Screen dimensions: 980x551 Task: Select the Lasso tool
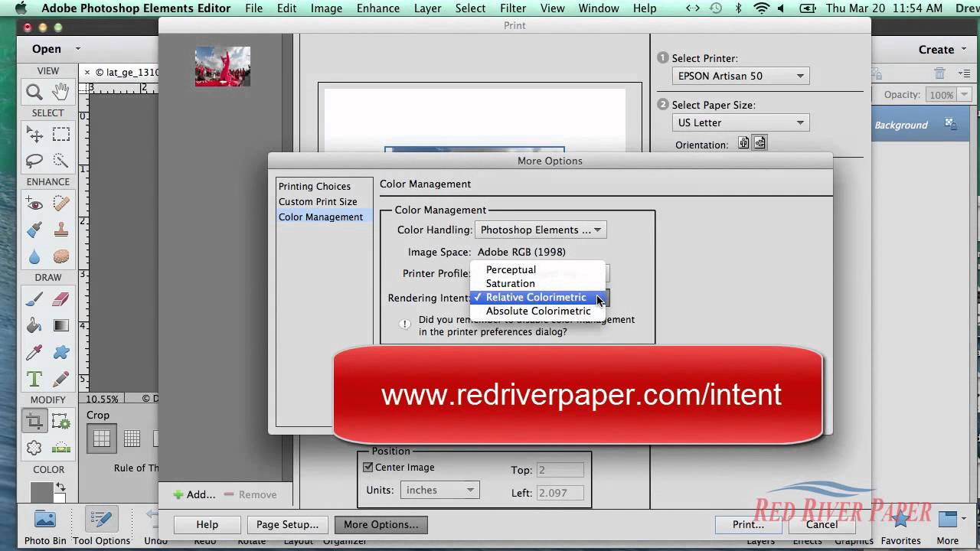pos(34,161)
